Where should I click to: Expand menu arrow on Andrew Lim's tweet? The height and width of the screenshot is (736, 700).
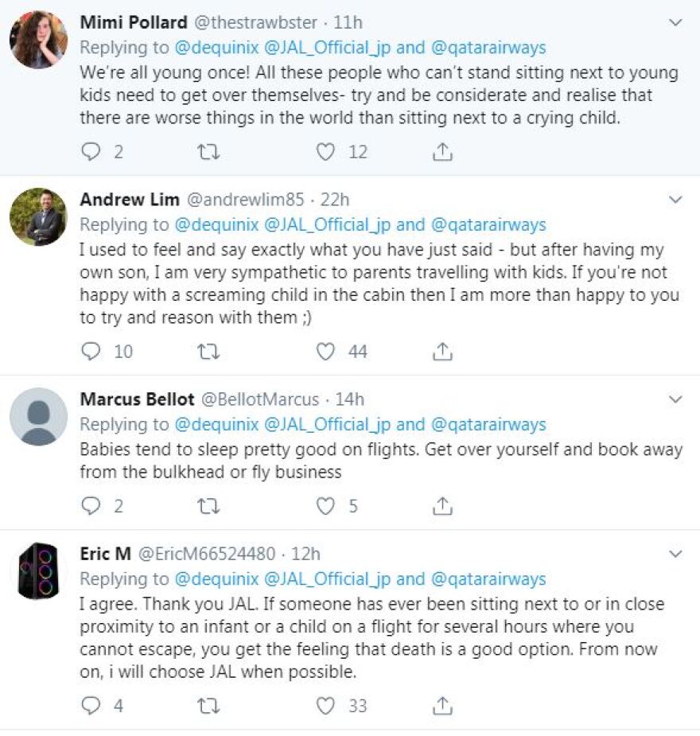[x=675, y=200]
